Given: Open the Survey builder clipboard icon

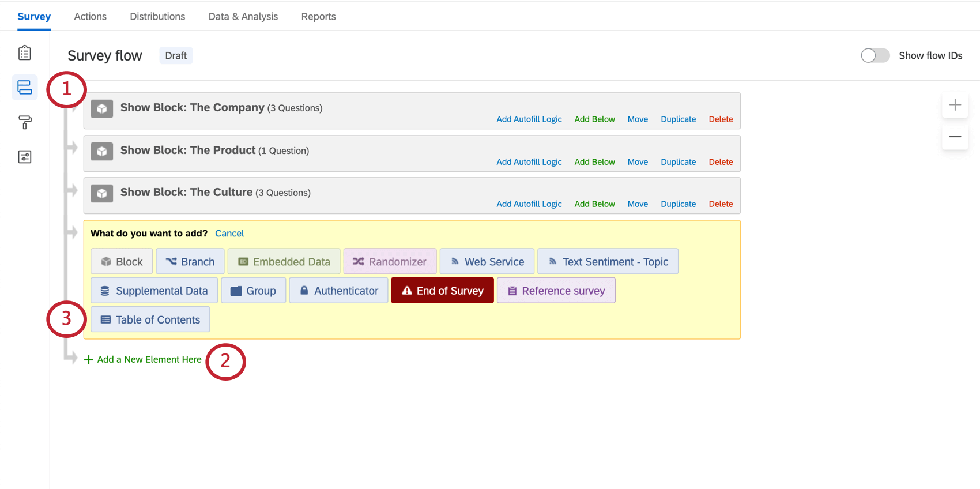Looking at the screenshot, I should [25, 53].
